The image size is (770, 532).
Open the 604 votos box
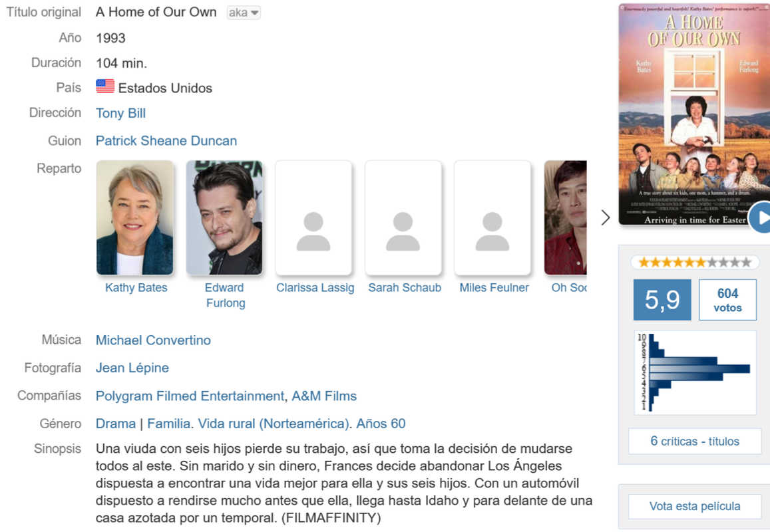pyautogui.click(x=728, y=300)
